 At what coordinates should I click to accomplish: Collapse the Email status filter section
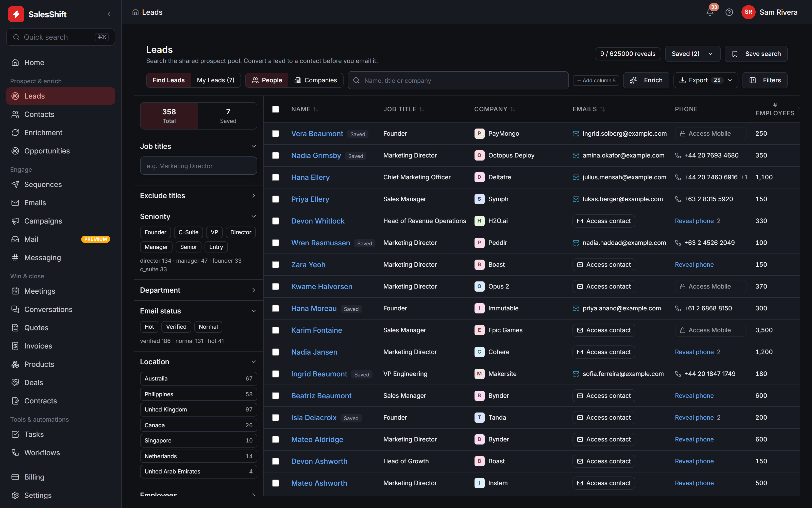click(254, 311)
